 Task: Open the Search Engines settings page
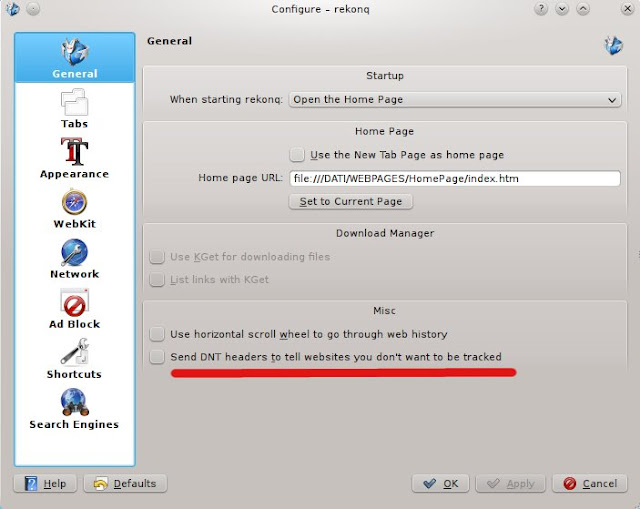pyautogui.click(x=74, y=409)
